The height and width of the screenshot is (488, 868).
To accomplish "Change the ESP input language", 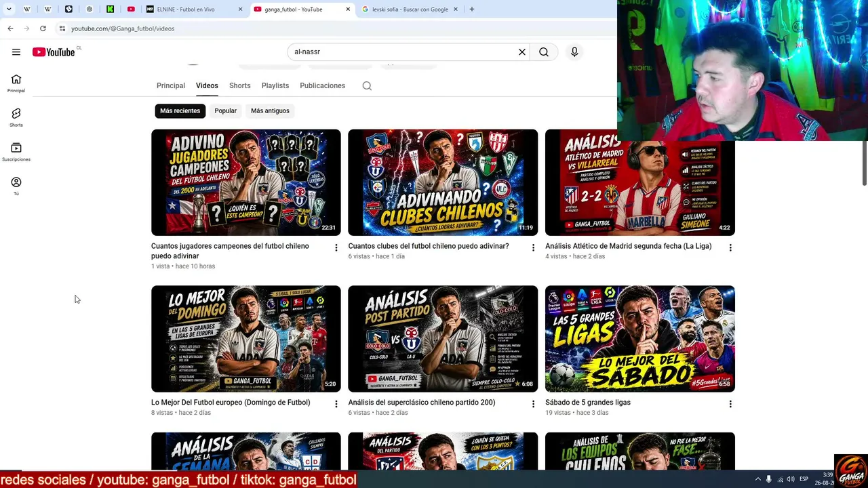I will [x=804, y=479].
